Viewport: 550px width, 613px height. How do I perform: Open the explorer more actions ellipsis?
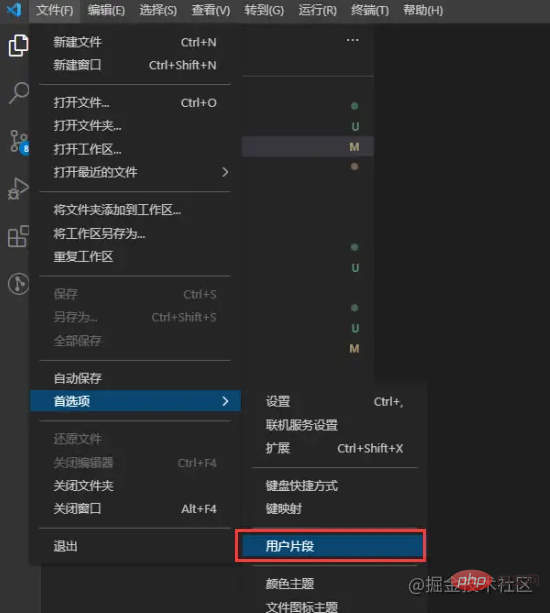tap(353, 40)
